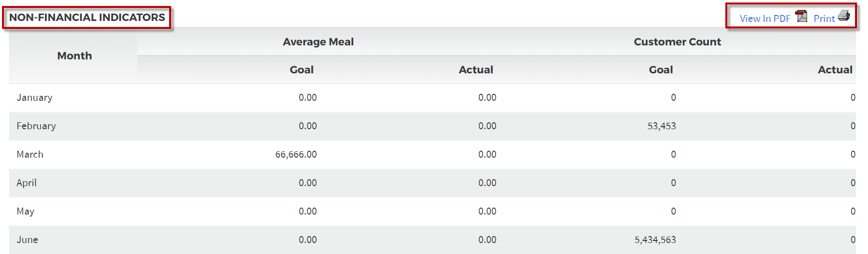Click the NON-FINANCIAL INDICATORS heading
The width and height of the screenshot is (868, 254).
pos(87,17)
